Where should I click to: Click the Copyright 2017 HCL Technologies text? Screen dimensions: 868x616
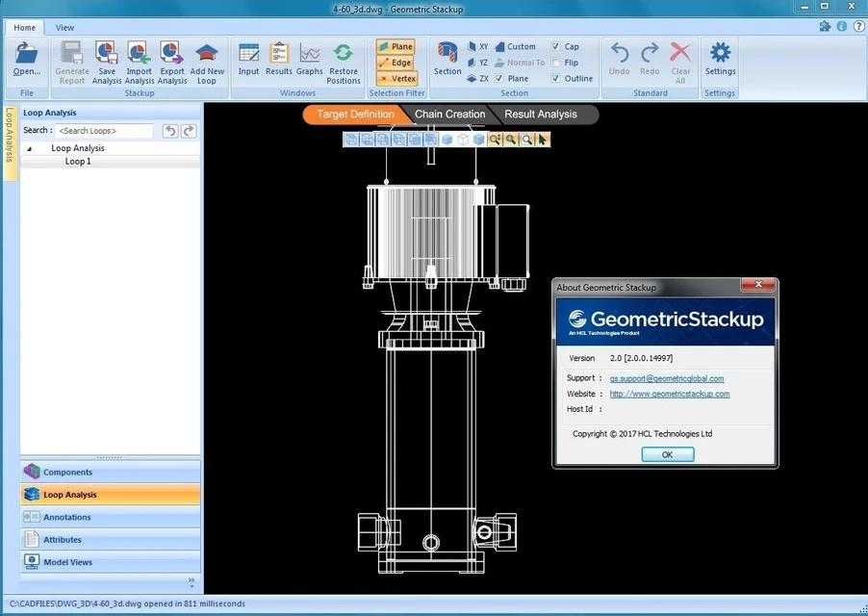tap(642, 434)
